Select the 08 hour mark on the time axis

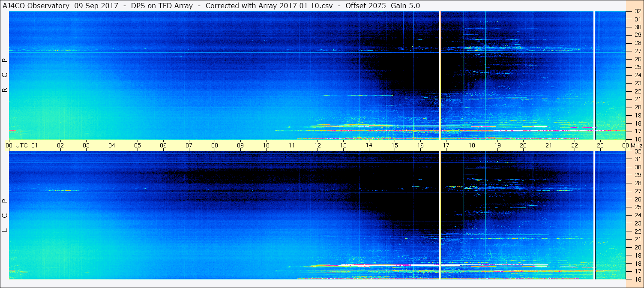pyautogui.click(x=215, y=145)
